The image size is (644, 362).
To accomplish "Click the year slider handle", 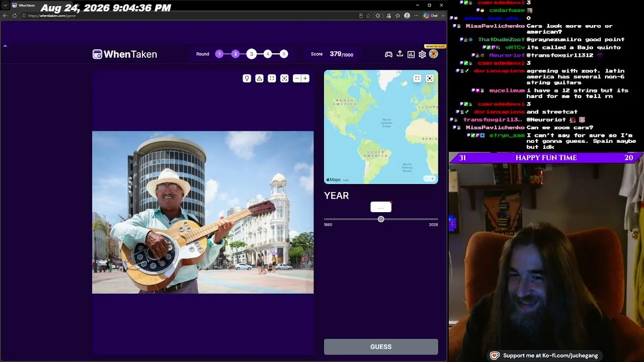I will pos(381,219).
